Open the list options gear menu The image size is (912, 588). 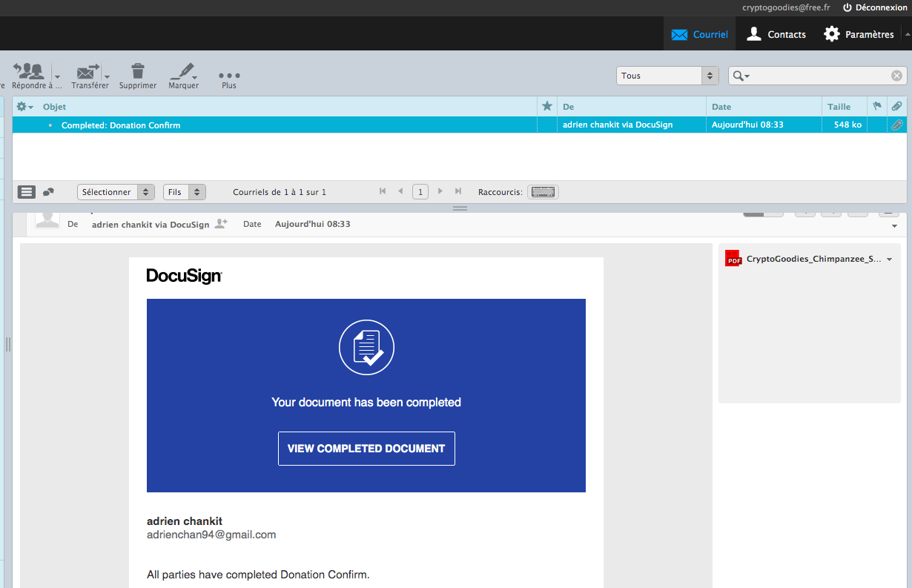pos(25,107)
